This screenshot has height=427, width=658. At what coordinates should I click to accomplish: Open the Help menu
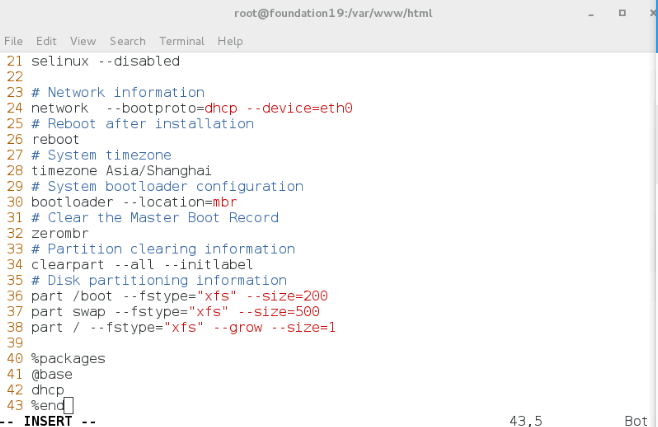(230, 41)
